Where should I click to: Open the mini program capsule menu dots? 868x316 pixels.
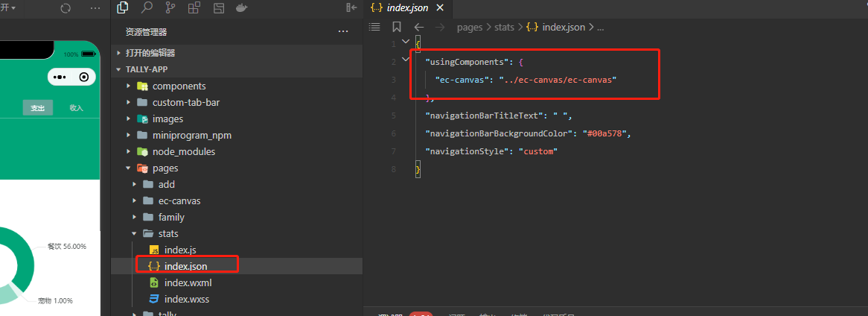(60, 77)
